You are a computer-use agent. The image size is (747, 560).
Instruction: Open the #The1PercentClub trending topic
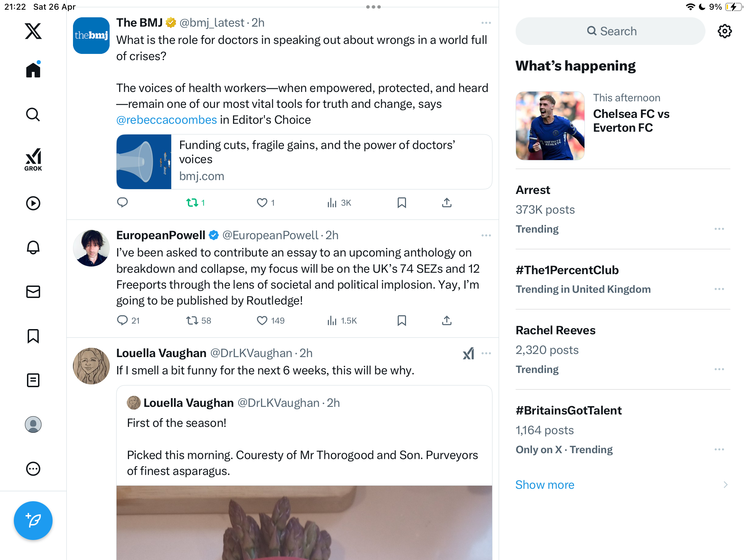(567, 270)
